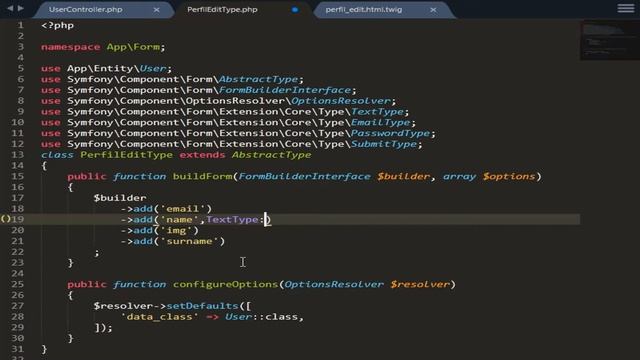Click the 'name' string on line 19

[179, 220]
